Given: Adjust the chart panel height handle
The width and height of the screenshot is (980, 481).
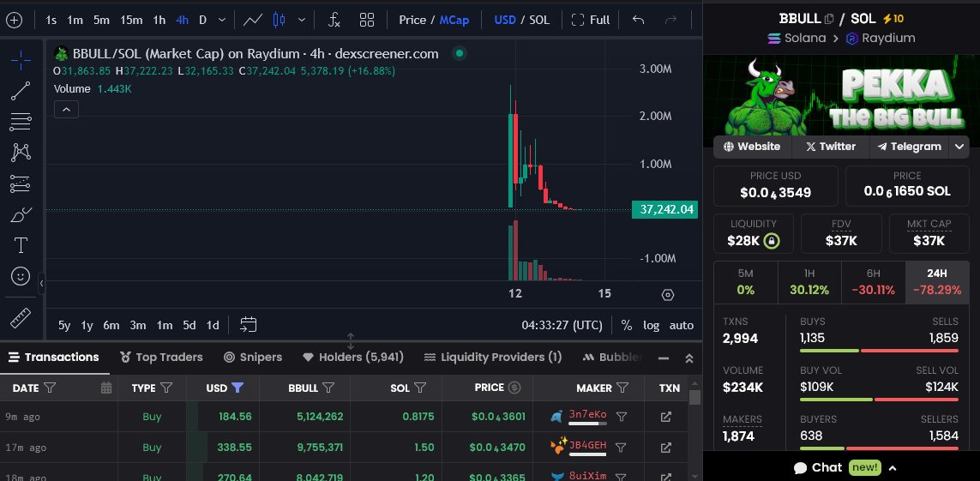Looking at the screenshot, I should pos(351,341).
